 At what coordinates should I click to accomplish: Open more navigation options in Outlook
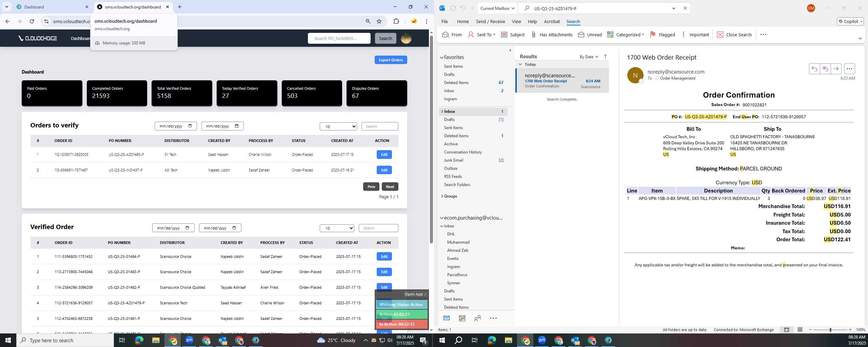click(493, 318)
